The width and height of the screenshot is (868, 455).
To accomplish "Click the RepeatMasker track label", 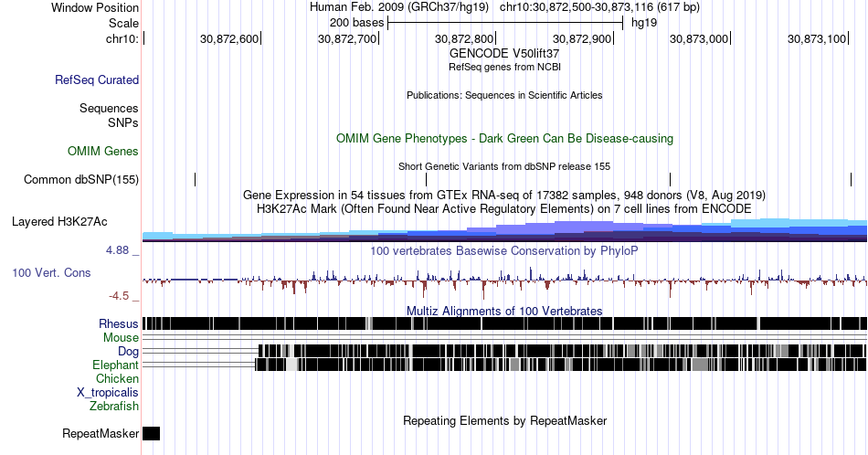I will pos(101,434).
